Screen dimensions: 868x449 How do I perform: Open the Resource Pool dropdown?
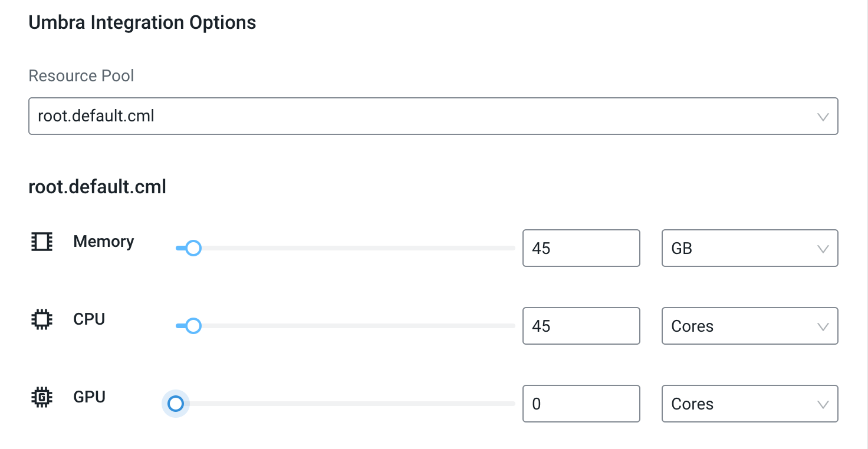pyautogui.click(x=433, y=116)
